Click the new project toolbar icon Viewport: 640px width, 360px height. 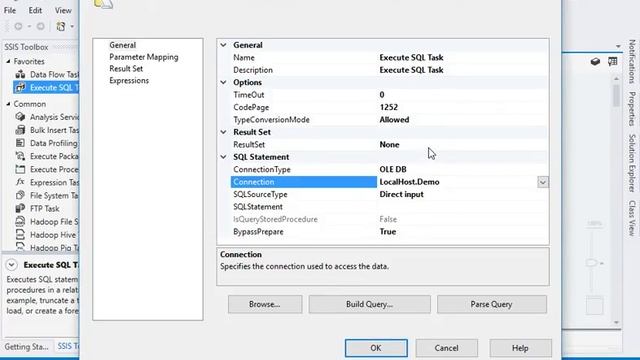(x=61, y=27)
